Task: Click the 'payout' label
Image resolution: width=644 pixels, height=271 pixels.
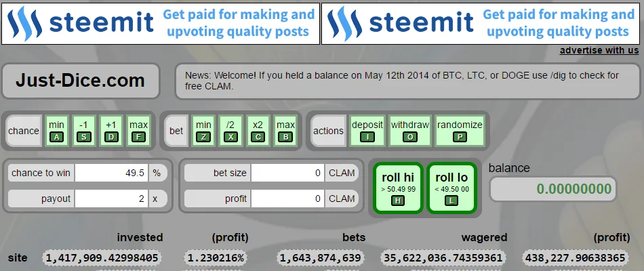Action: [41, 199]
